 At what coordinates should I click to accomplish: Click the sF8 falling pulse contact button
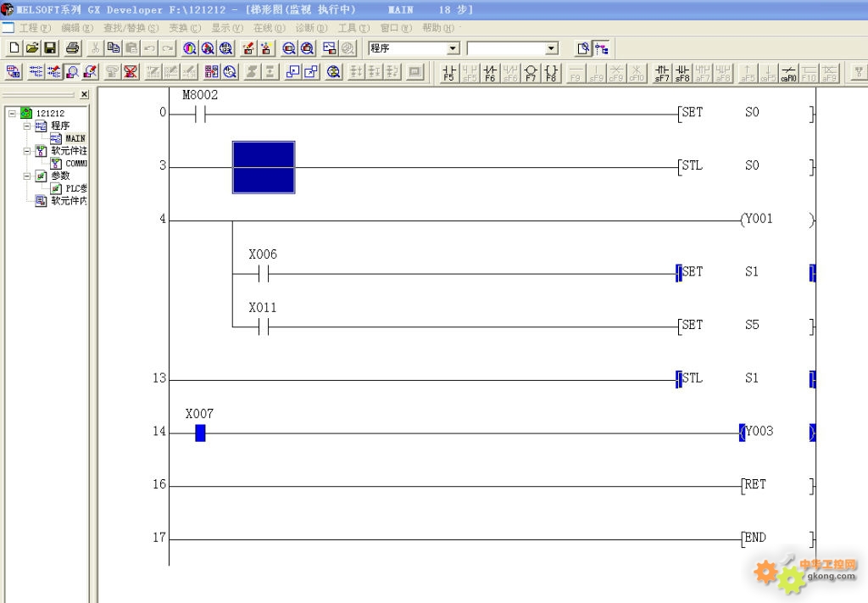point(682,73)
